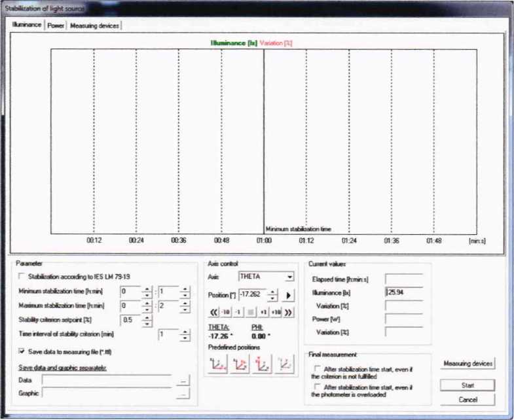514x420 pixels.
Task: Adjust the Stability criterion setpoint spinner
Action: [x=147, y=320]
